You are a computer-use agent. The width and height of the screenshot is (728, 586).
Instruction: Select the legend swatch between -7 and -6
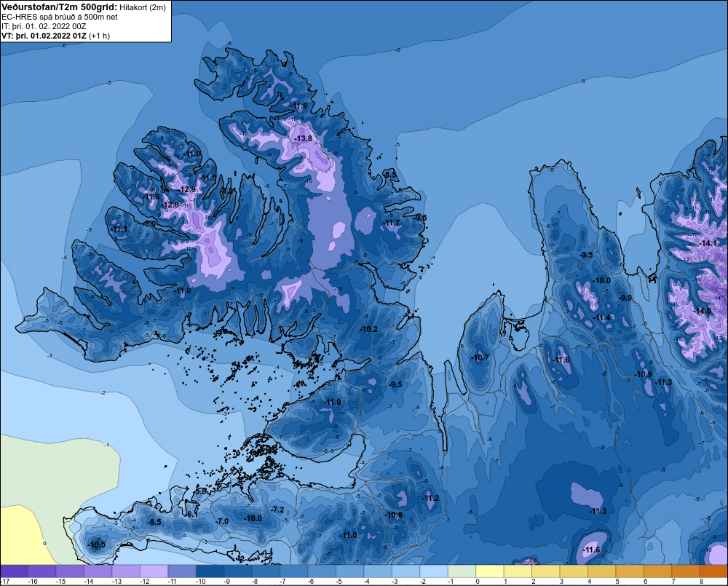[294, 571]
